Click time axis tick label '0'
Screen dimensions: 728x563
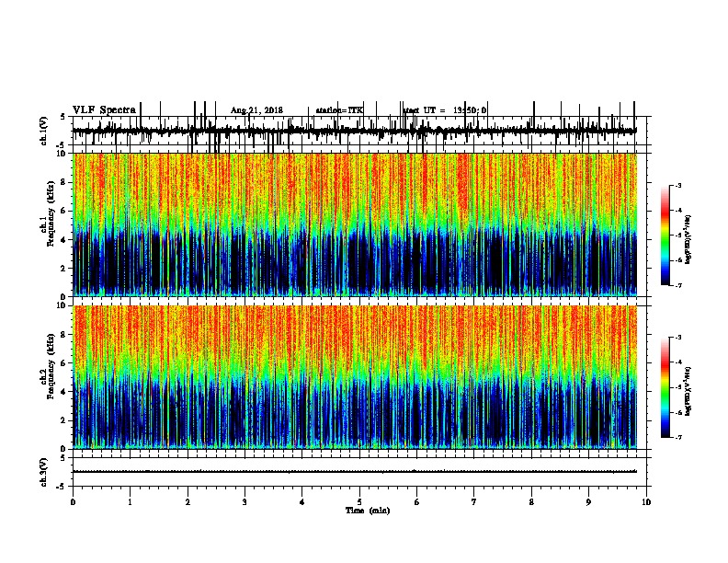tap(73, 502)
